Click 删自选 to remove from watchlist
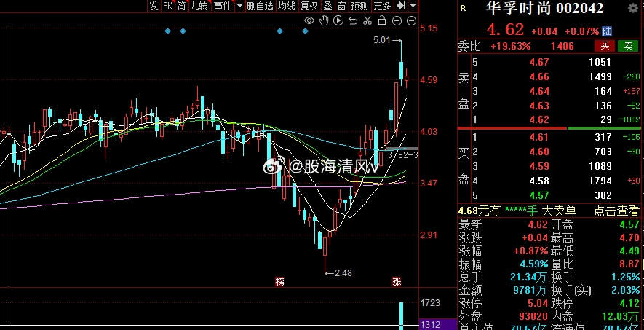This screenshot has width=644, height=330. coord(260,6)
